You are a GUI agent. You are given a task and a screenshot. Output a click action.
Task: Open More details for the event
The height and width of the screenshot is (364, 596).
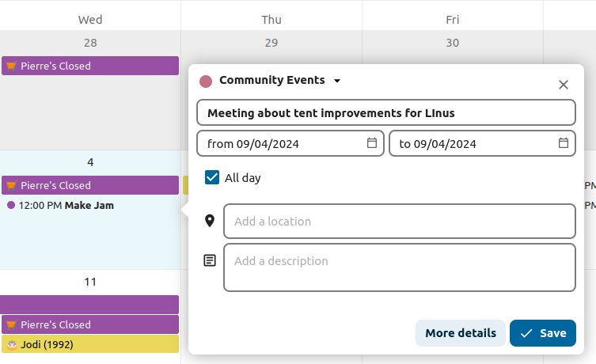pyautogui.click(x=460, y=333)
